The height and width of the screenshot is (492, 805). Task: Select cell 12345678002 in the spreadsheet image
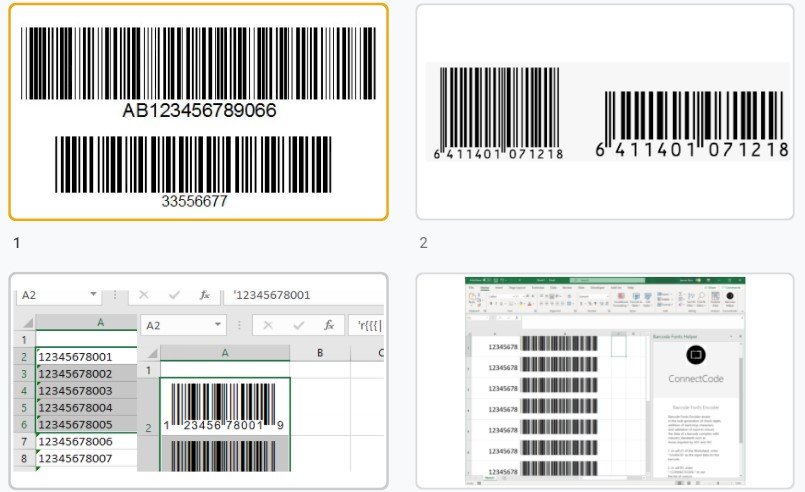[x=87, y=373]
